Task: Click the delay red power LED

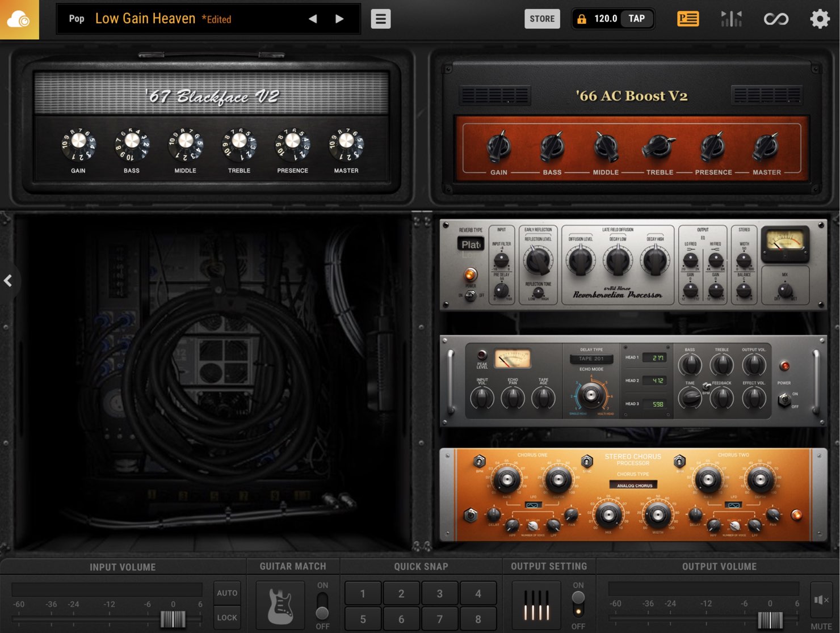Action: [x=784, y=366]
